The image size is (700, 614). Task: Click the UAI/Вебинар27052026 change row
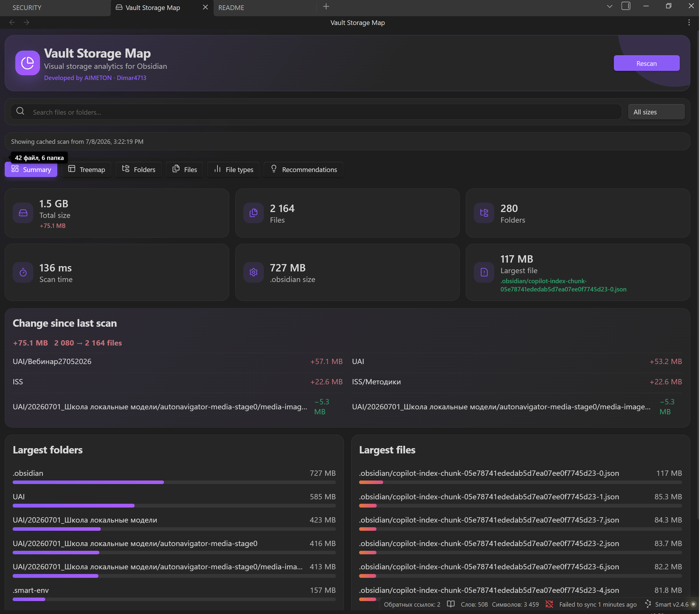pyautogui.click(x=177, y=362)
